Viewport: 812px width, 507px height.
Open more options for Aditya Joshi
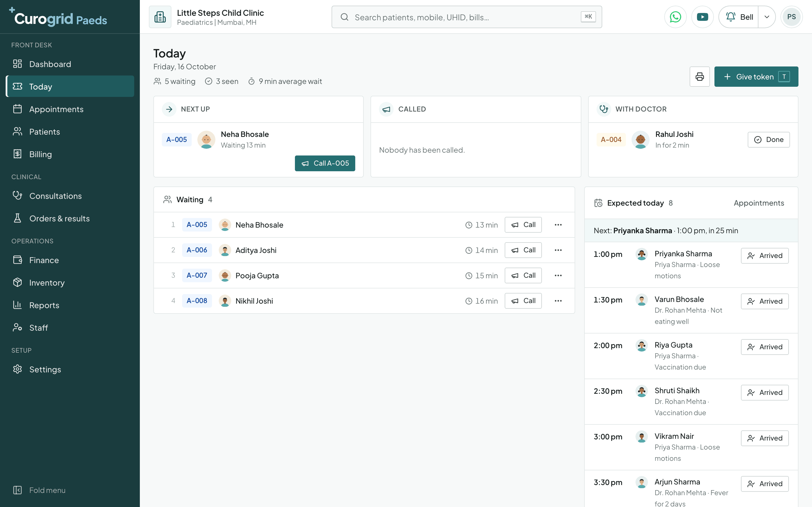(x=558, y=250)
